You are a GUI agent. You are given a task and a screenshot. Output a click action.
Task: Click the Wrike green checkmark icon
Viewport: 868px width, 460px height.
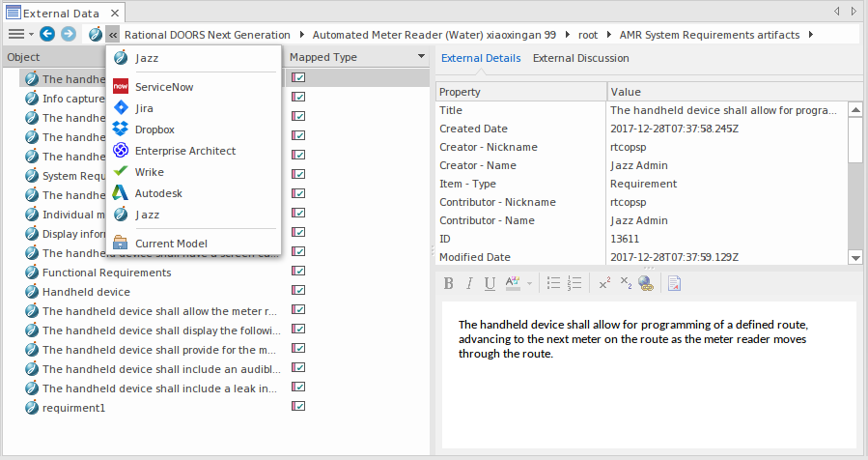pos(121,171)
